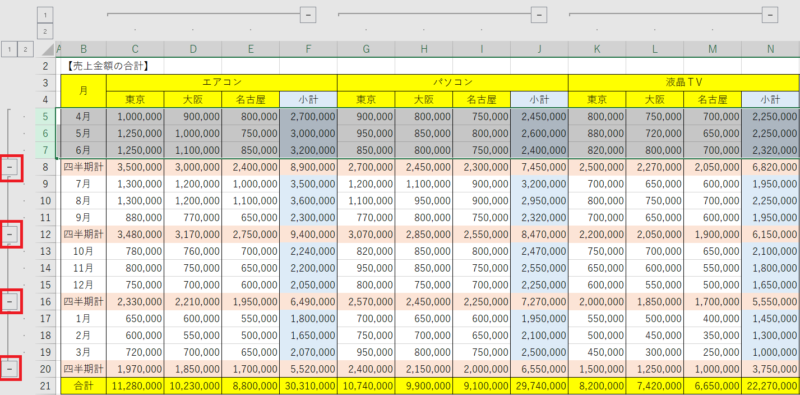Select column E header
The height and width of the screenshot is (395, 800).
pyautogui.click(x=251, y=49)
